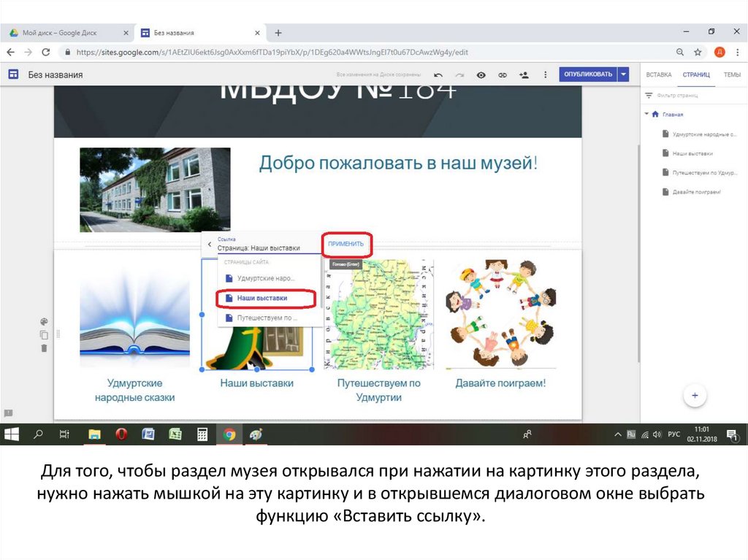The image size is (748, 560).
Task: Open site preview with the eye icon
Action: pyautogui.click(x=481, y=75)
